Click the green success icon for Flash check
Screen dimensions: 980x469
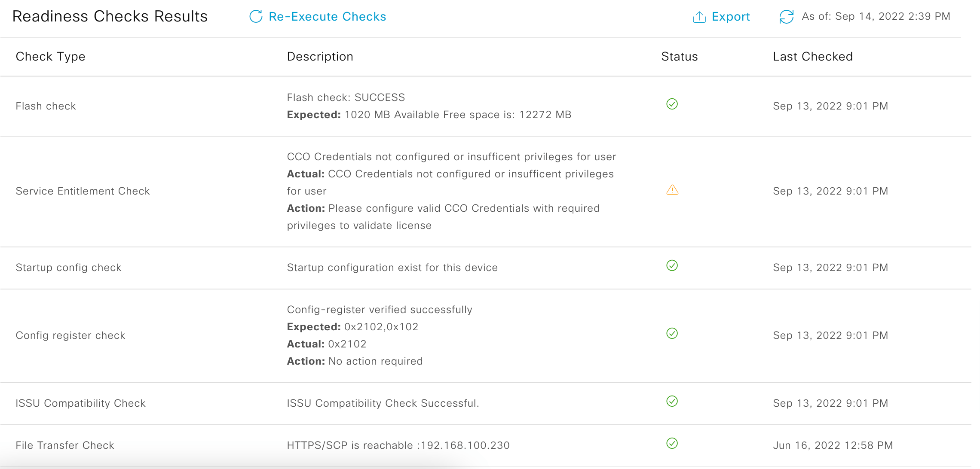click(x=672, y=104)
